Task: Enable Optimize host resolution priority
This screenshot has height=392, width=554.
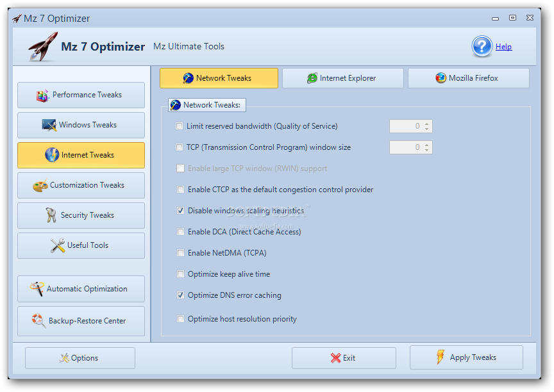Action: [x=181, y=319]
